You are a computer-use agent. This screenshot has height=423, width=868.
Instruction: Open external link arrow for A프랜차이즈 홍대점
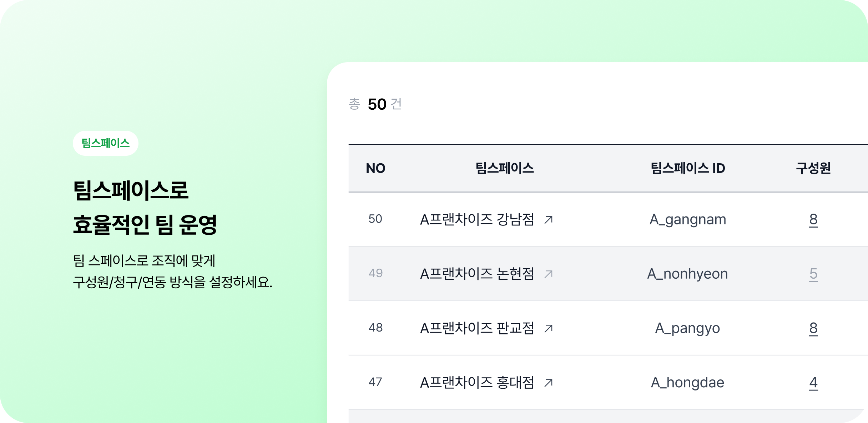click(x=549, y=383)
